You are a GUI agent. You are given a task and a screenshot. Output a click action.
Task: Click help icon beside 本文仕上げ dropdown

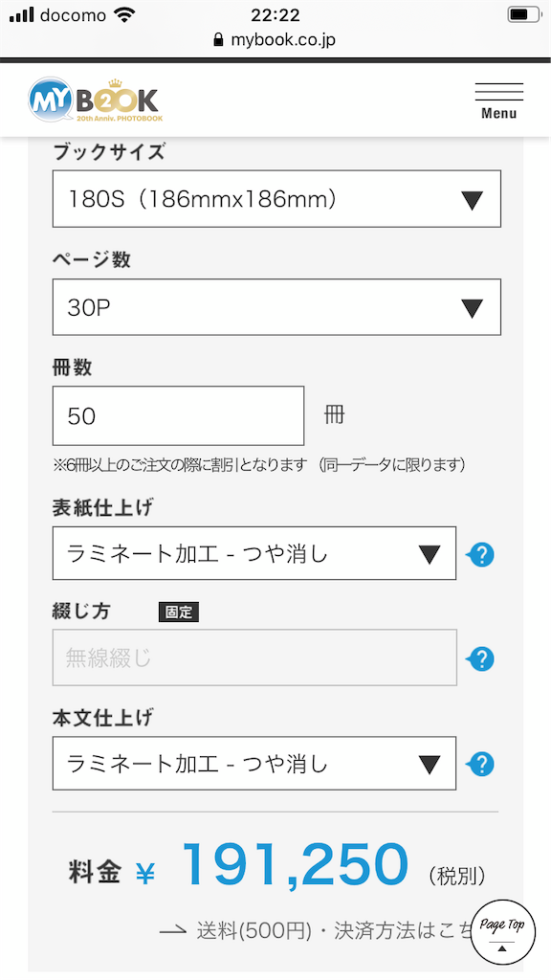[x=480, y=764]
